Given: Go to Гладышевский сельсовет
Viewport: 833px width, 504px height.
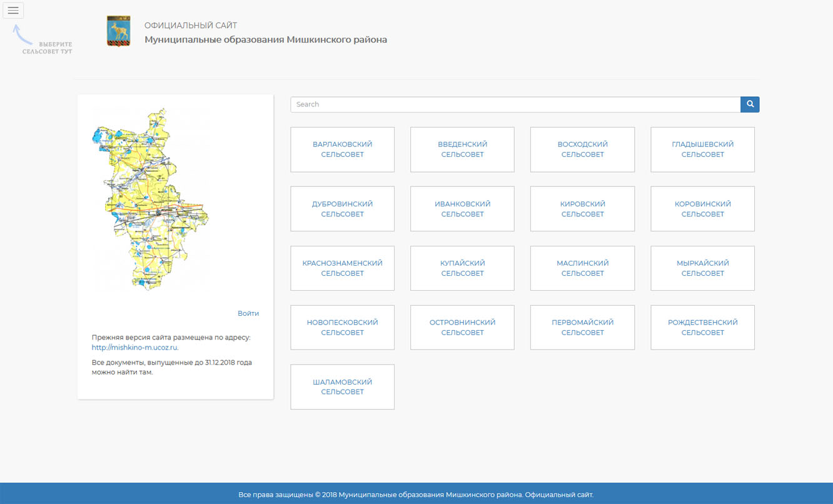Looking at the screenshot, I should 703,149.
